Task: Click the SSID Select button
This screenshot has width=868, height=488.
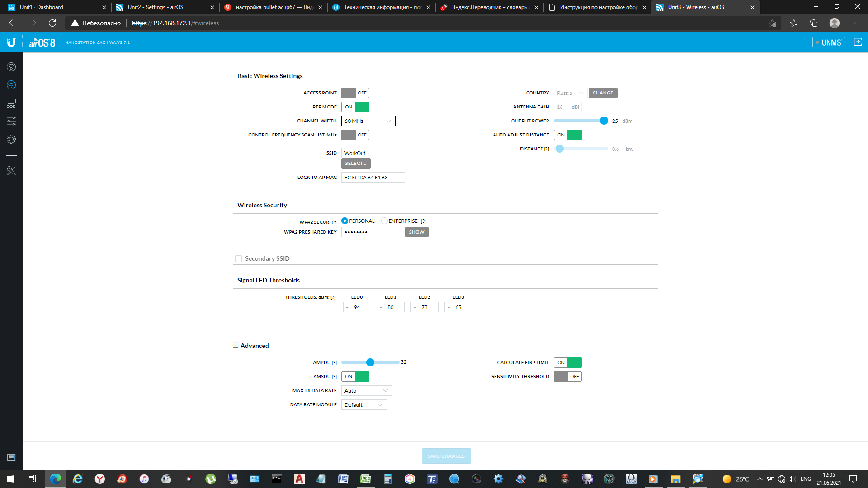Action: pyautogui.click(x=356, y=164)
